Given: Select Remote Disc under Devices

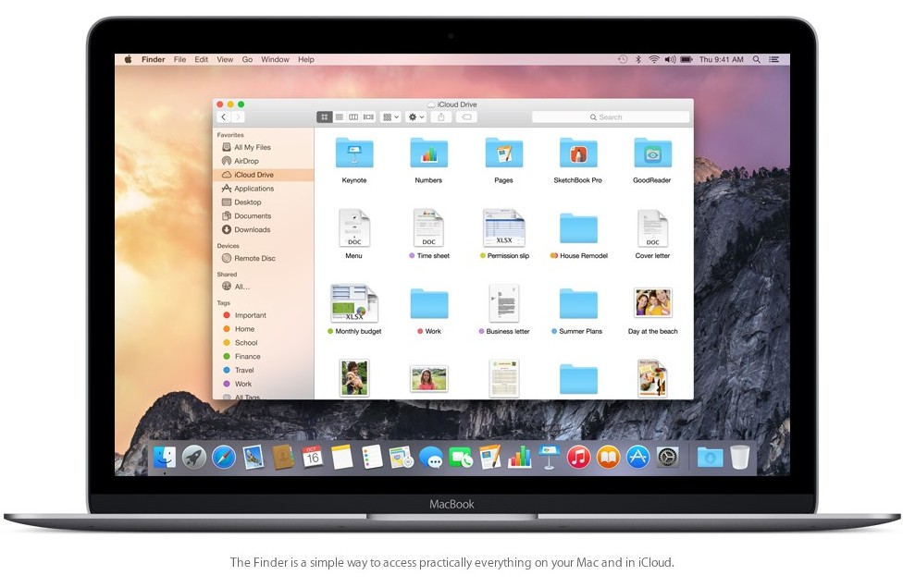Looking at the screenshot, I should point(263,258).
